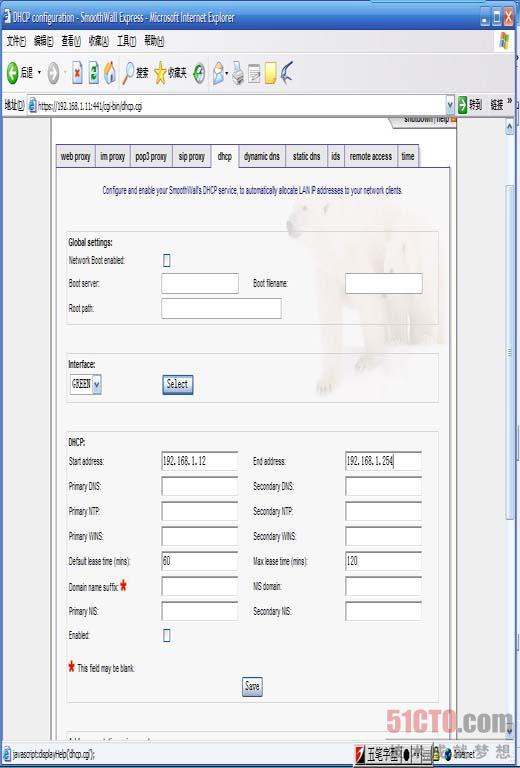Click the IE Back arrow icon
The height and width of the screenshot is (768, 520).
pyautogui.click(x=12, y=73)
